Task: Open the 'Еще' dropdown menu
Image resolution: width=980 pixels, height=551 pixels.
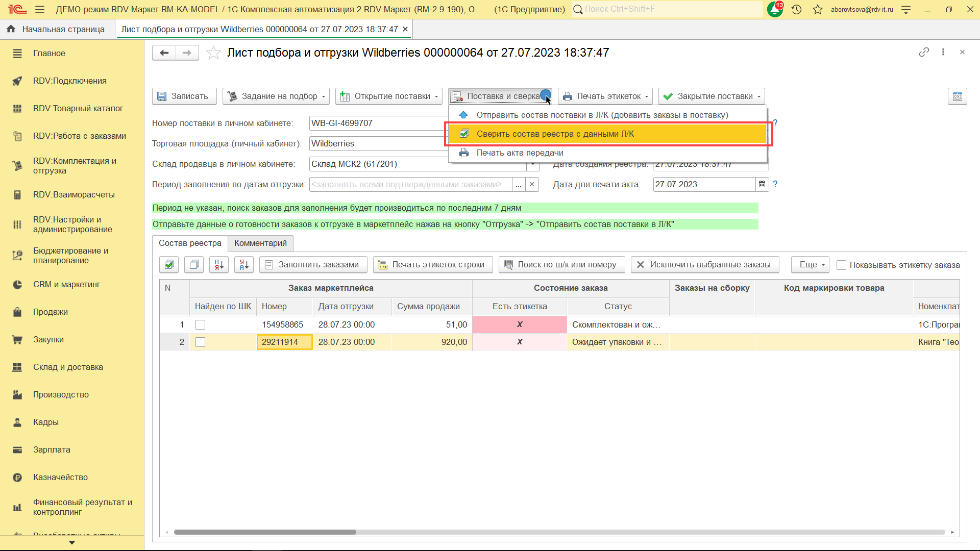Action: click(x=811, y=264)
